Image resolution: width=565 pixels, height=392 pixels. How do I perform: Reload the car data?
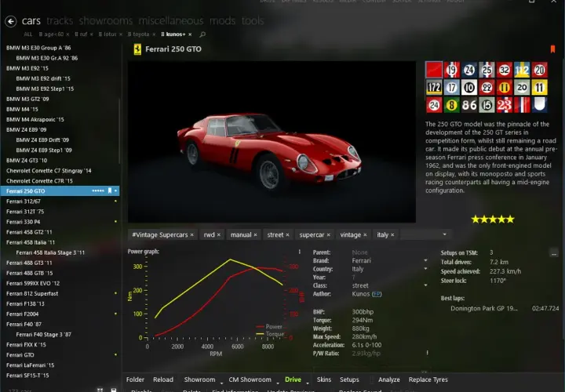point(163,379)
